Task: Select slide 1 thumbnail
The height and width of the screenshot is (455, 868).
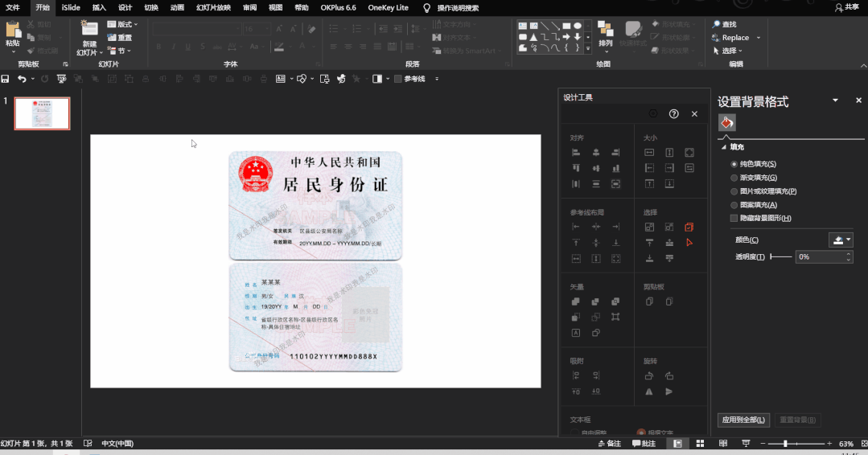Action: 42,113
